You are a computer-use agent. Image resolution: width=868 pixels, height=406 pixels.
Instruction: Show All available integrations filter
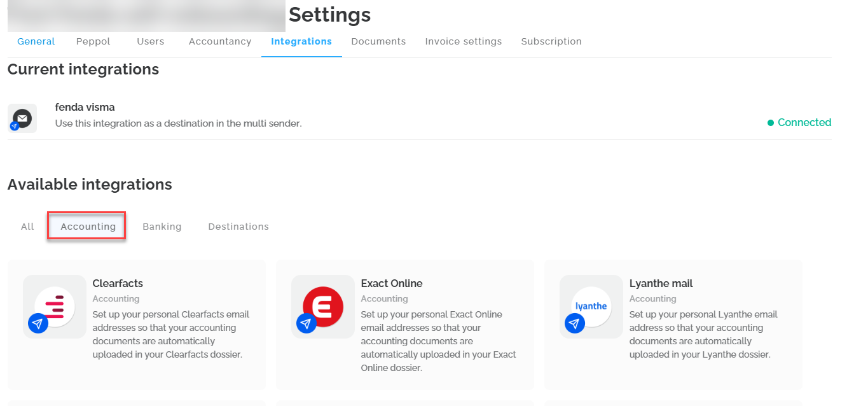click(x=27, y=227)
